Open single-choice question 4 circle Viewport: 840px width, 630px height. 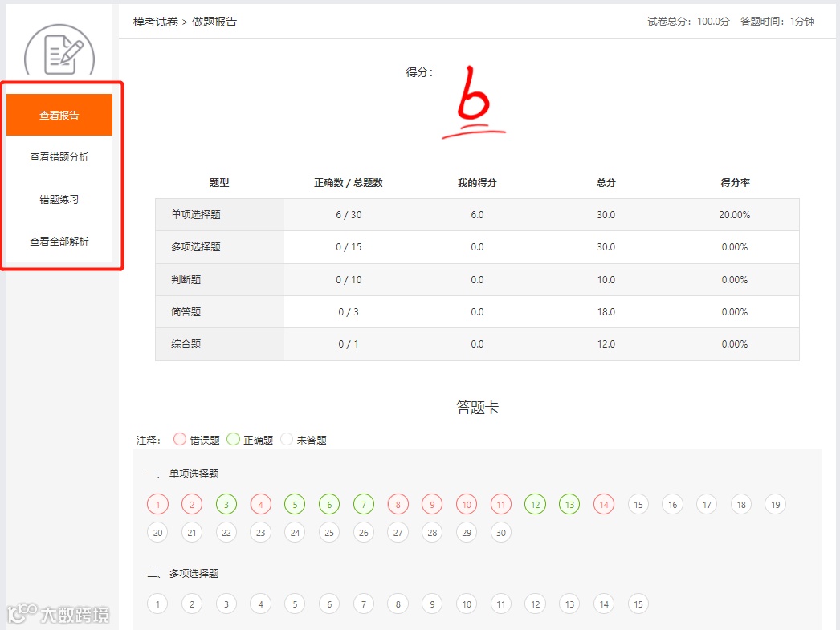click(x=260, y=504)
